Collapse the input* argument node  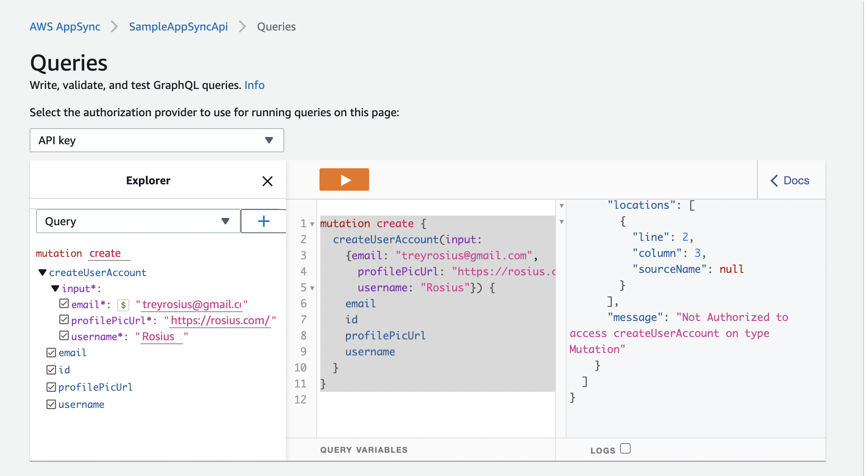[x=55, y=288]
